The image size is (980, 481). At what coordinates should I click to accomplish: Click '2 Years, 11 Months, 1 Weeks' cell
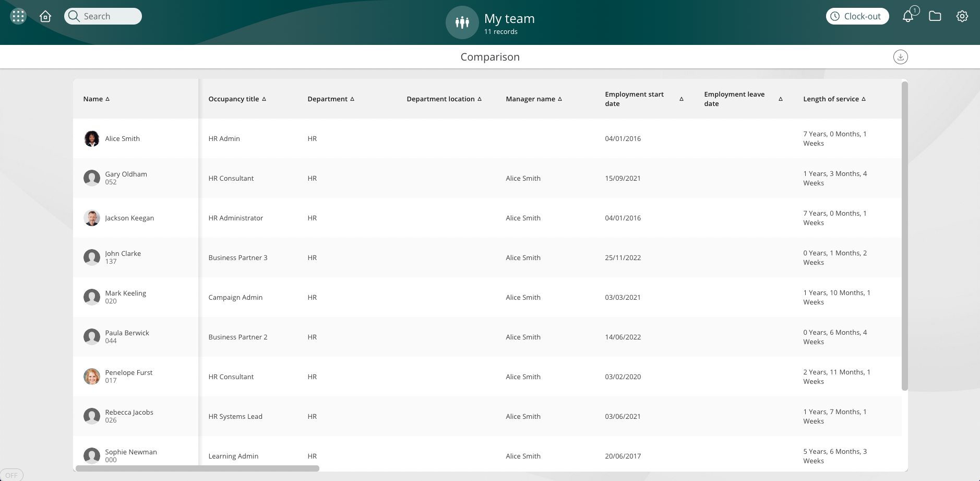[x=837, y=377]
